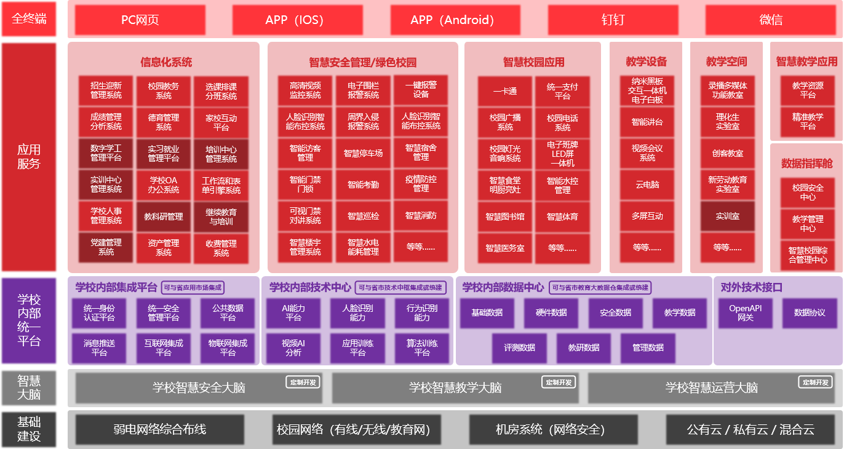
Task: Select the 电子围栏报警系统 box
Action: click(363, 90)
